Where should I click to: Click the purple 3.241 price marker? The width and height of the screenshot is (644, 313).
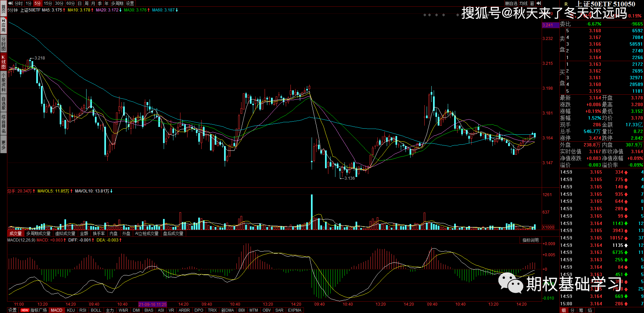click(548, 25)
